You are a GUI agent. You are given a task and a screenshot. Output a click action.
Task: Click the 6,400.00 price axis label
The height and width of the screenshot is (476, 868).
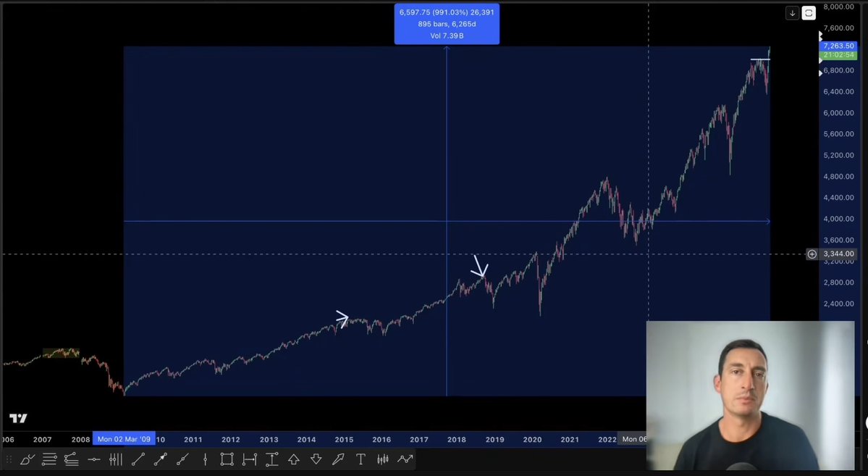coord(838,91)
